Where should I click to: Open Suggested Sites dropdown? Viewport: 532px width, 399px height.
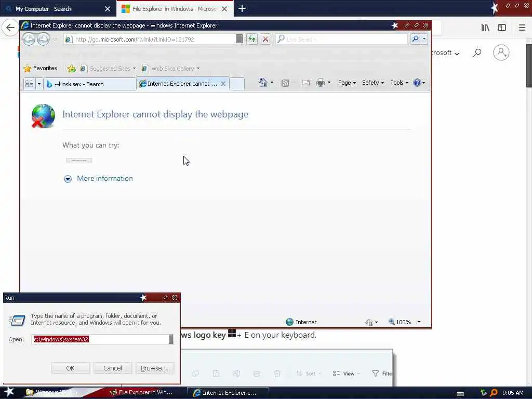tap(108, 69)
